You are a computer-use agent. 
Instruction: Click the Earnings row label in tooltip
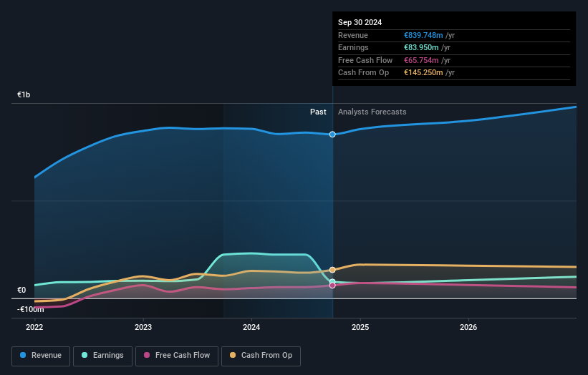click(353, 47)
